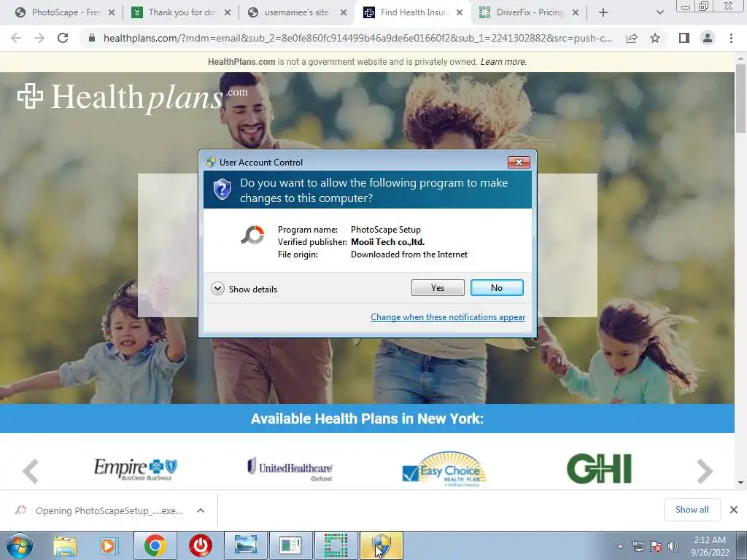The height and width of the screenshot is (560, 747).
Task: Open the clock showing 2:12 AM
Action: coord(710,546)
